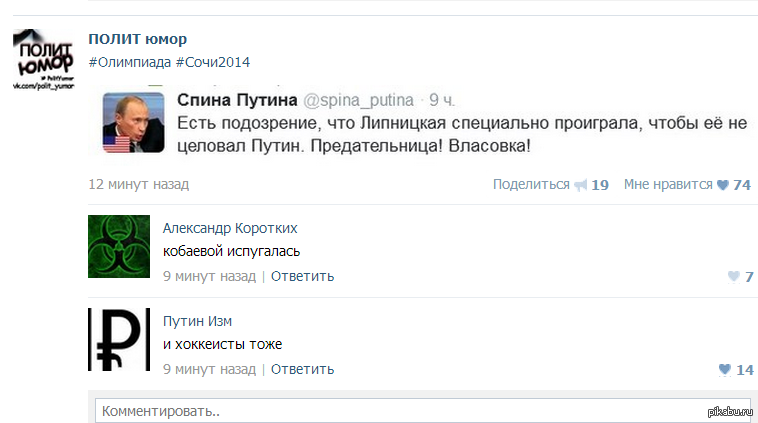Like the 'и хоккеисты тоже' comment heart
758x423 pixels.
pyautogui.click(x=724, y=370)
